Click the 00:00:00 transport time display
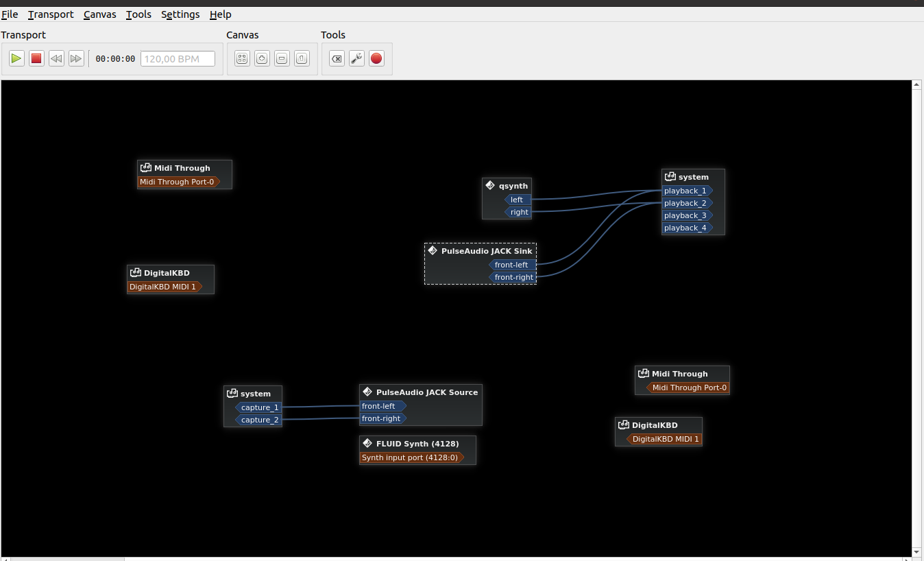Viewport: 924px width, 561px height. [115, 59]
